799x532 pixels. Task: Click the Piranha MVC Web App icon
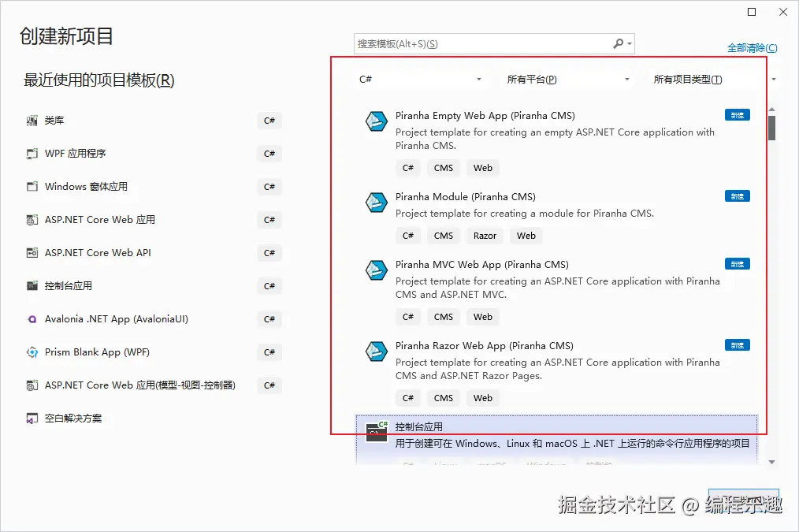pos(377,270)
